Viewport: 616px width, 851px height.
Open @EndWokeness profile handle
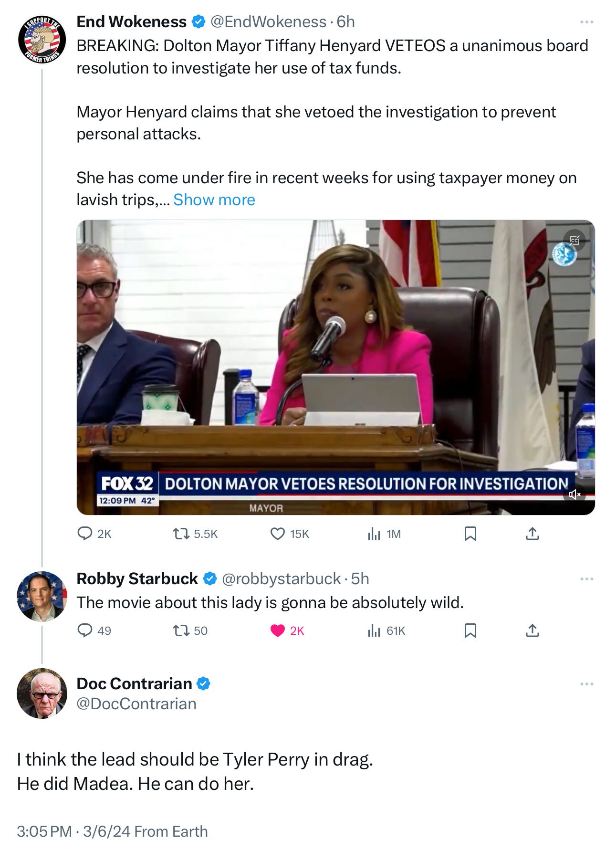[x=269, y=22]
